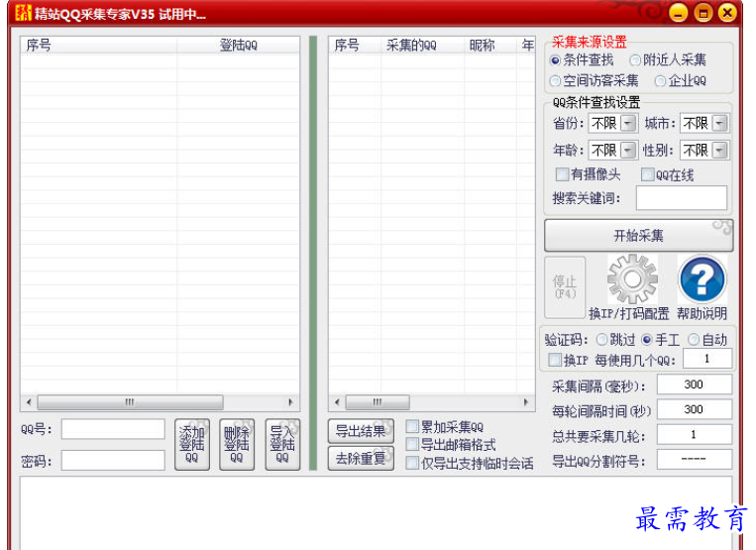Screen dimensions: 756x550
Task: Click right arrow of login list scrollbar
Action: tap(290, 402)
